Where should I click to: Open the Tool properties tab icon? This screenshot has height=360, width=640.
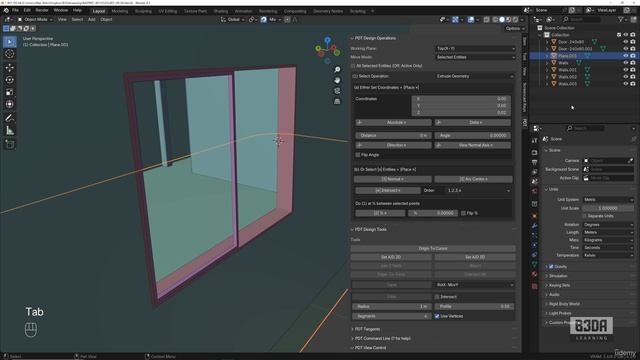coord(534,141)
